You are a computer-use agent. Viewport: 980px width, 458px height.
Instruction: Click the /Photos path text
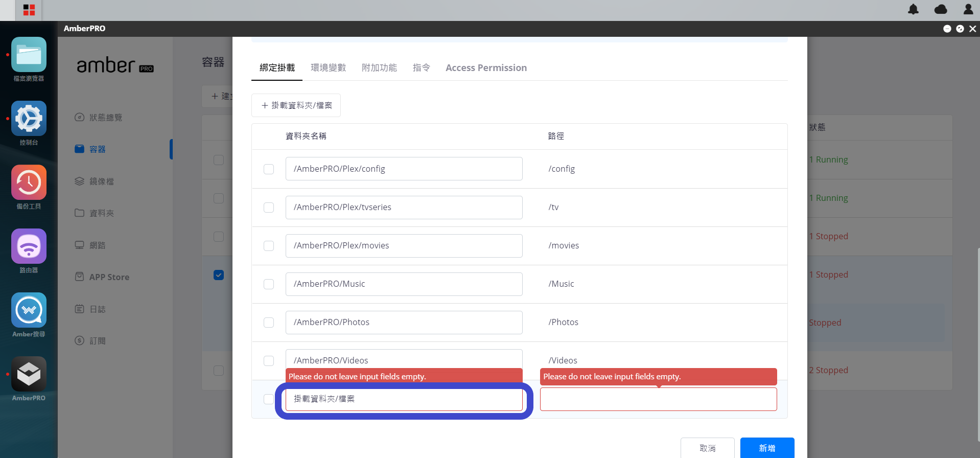(x=563, y=322)
